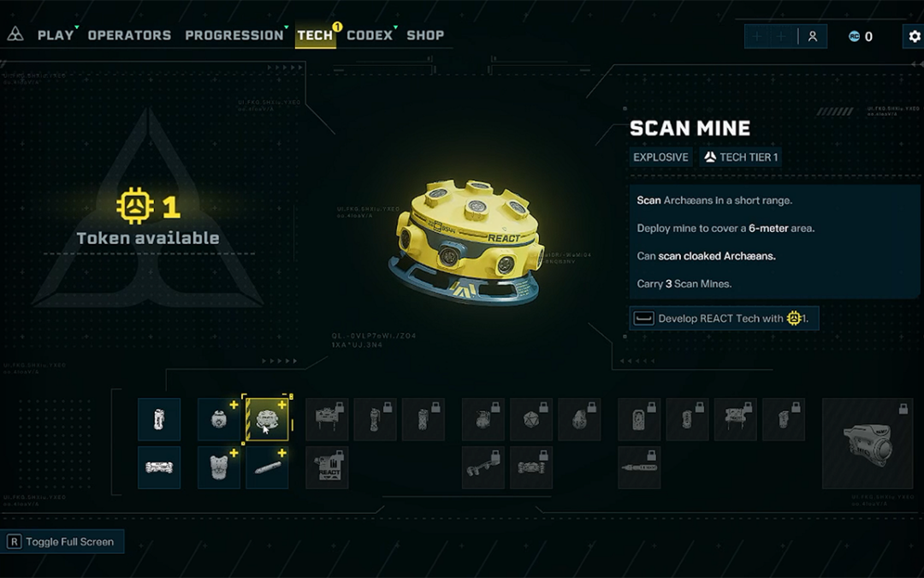This screenshot has height=578, width=924.
Task: Select the armor vest tech tile
Action: [219, 468]
